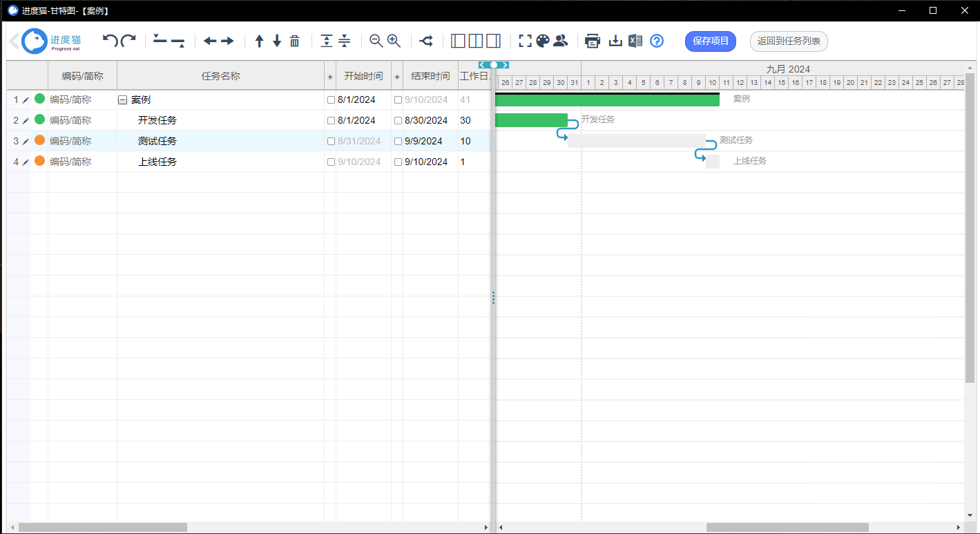Click the 任务名称 column header

coord(221,76)
